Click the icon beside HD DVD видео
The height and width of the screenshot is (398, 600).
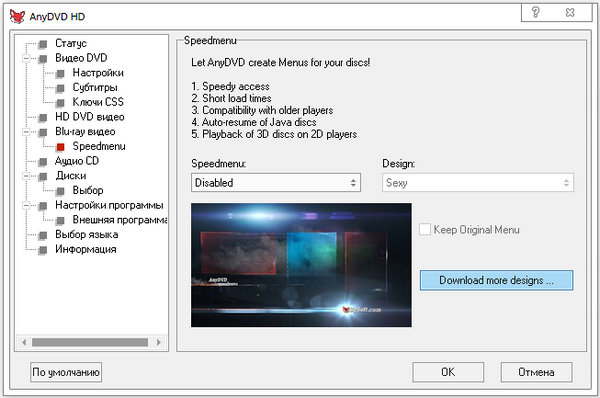coord(43,117)
